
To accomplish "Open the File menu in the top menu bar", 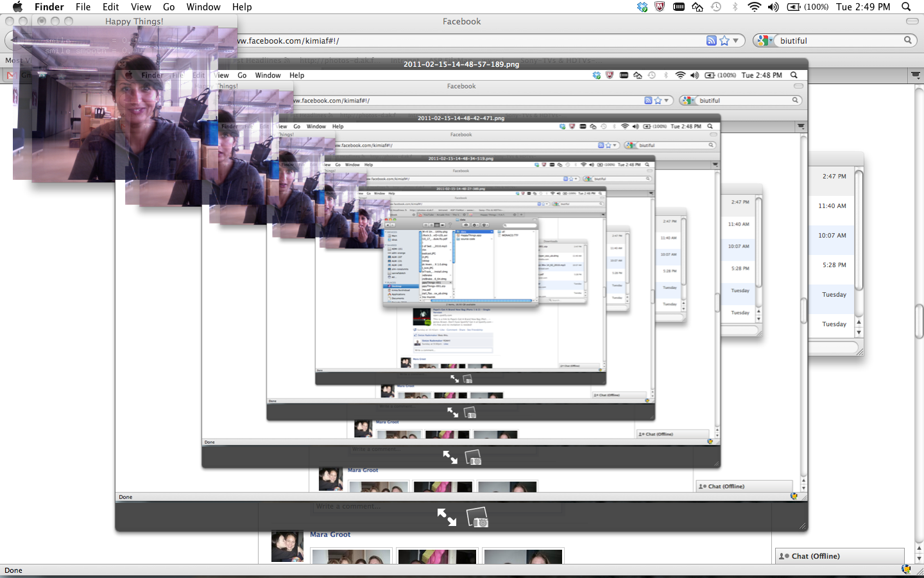I will 83,7.
